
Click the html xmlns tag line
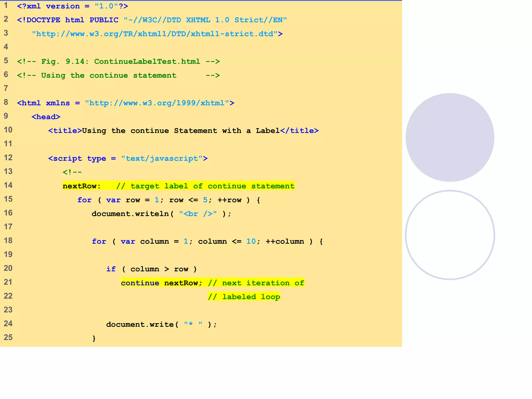point(126,103)
